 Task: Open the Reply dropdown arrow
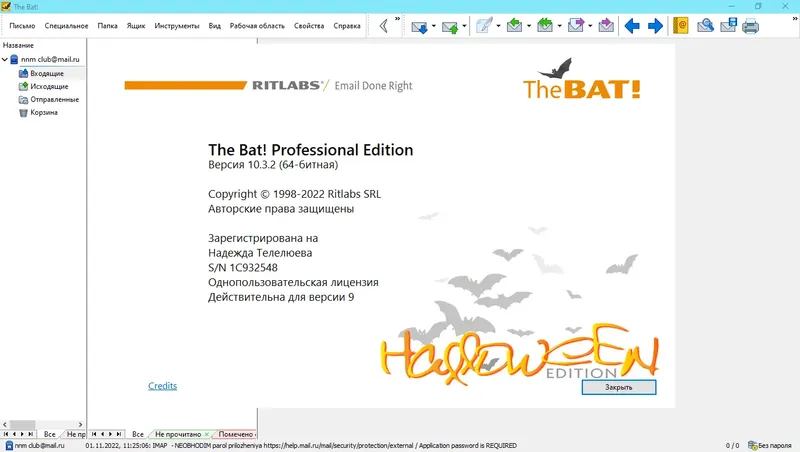pos(529,26)
